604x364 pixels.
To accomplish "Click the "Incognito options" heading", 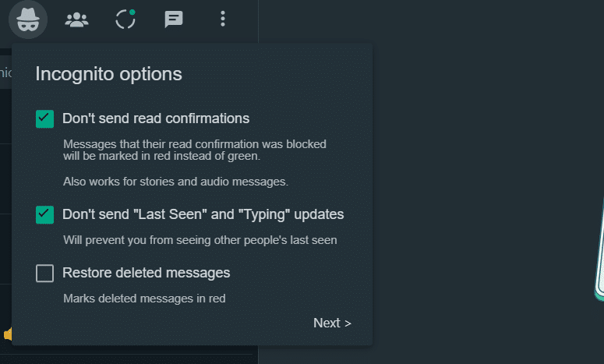I will (108, 74).
